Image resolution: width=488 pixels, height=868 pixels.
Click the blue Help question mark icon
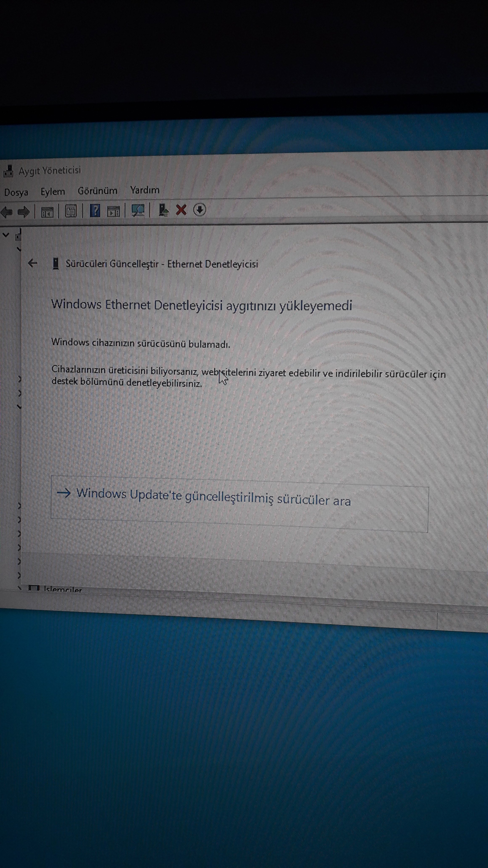pyautogui.click(x=95, y=211)
